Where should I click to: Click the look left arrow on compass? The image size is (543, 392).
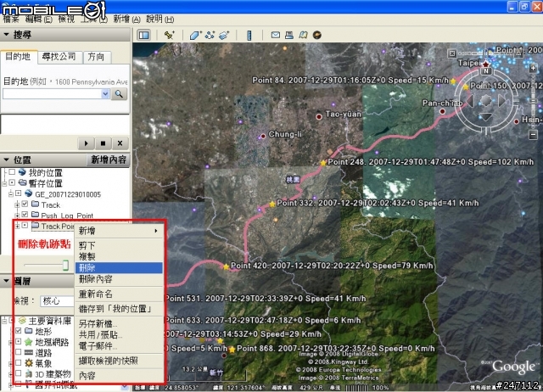pyautogui.click(x=470, y=101)
